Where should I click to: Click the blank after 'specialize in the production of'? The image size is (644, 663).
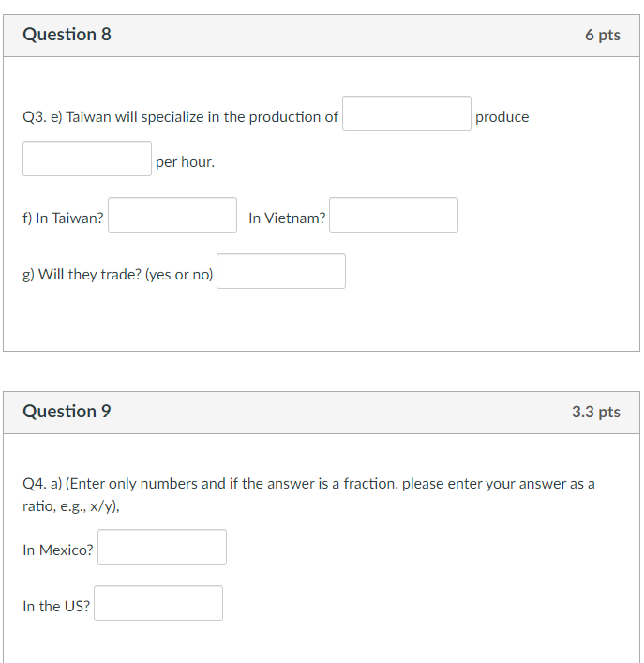407,113
